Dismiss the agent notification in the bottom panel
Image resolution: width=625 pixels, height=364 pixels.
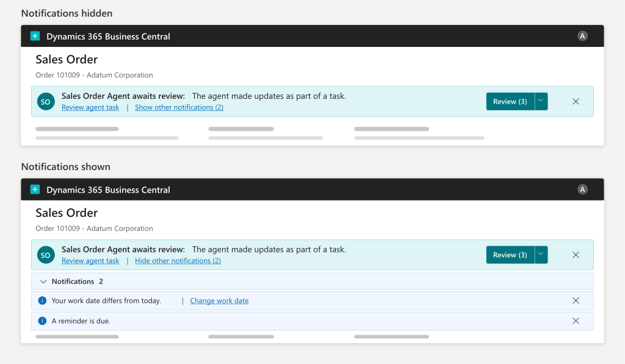point(576,255)
